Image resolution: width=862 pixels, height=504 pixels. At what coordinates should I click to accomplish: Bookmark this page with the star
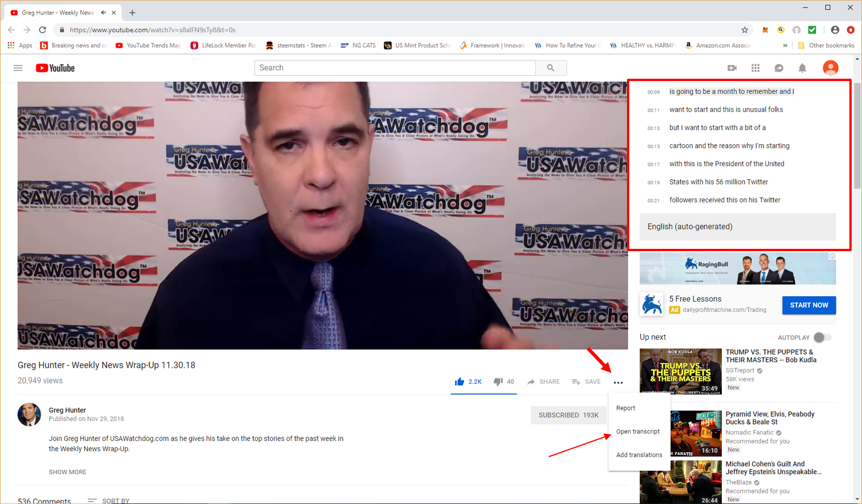pos(745,30)
